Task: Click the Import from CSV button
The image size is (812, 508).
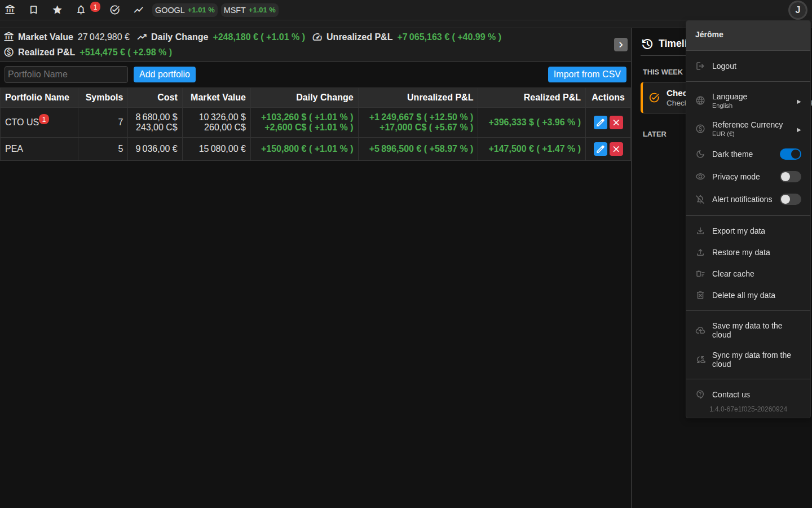Action: (x=587, y=75)
